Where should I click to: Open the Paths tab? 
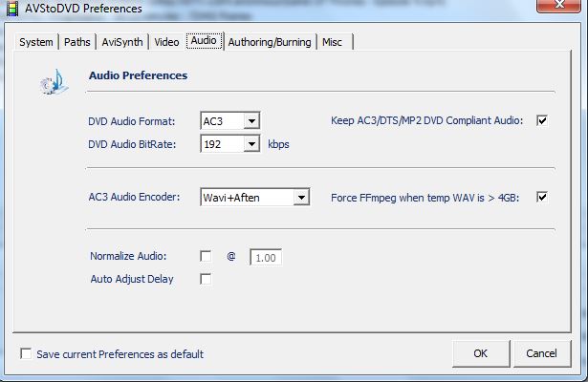[77, 42]
